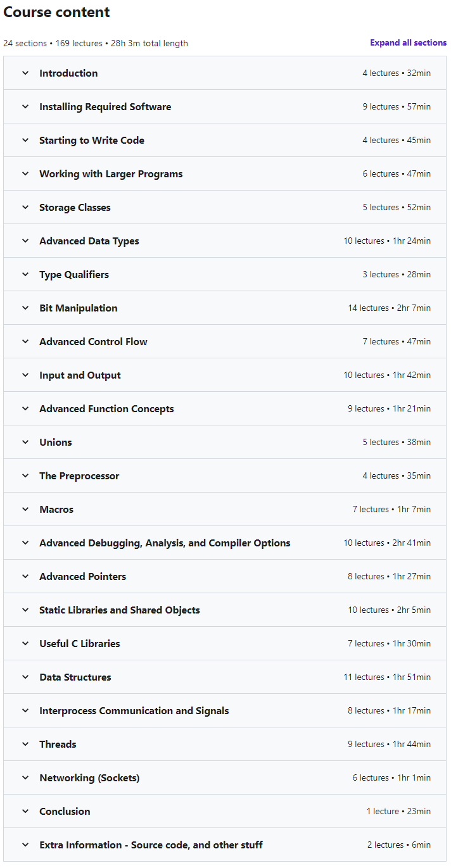The height and width of the screenshot is (868, 451).
Task: Expand Extra Information - Source code section
Action: (225, 845)
